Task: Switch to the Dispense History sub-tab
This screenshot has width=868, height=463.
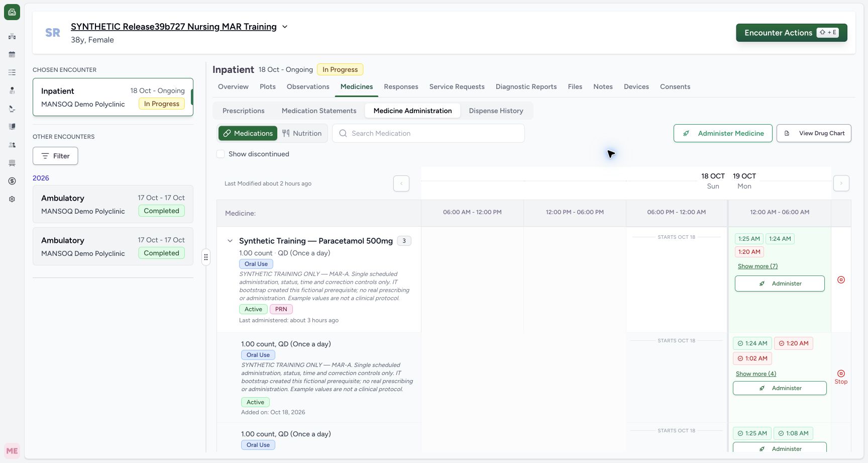Action: tap(496, 111)
